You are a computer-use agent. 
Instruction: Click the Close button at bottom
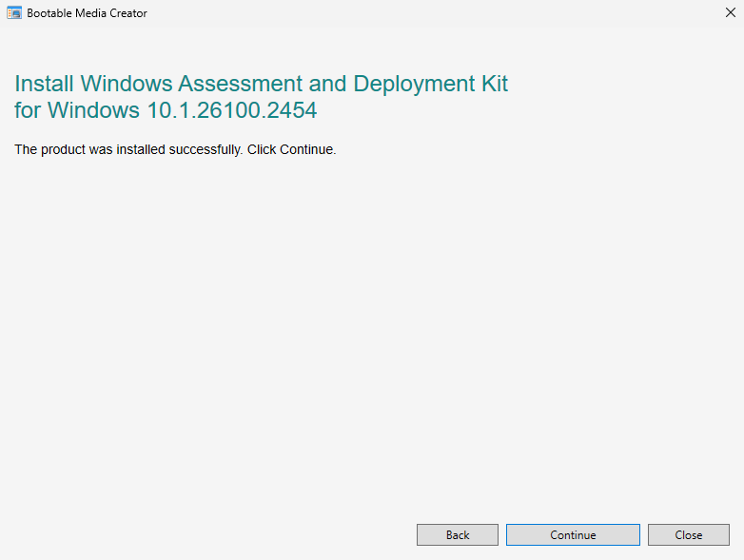click(x=689, y=535)
